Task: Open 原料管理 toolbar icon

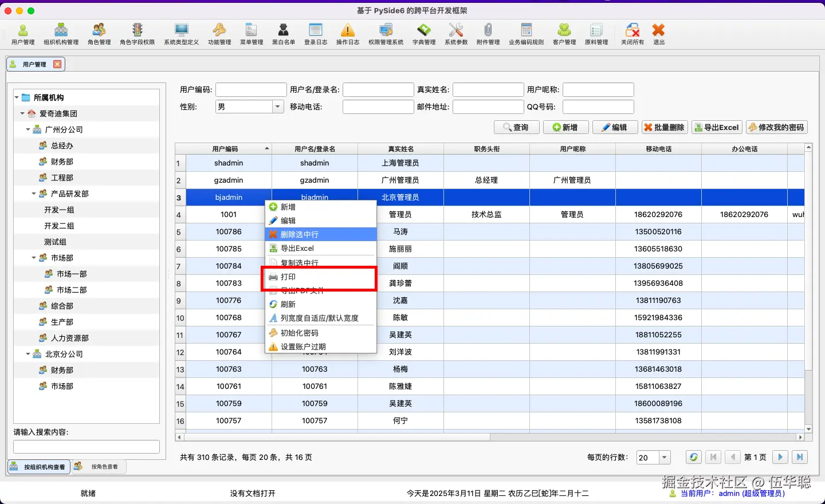Action: pos(596,34)
